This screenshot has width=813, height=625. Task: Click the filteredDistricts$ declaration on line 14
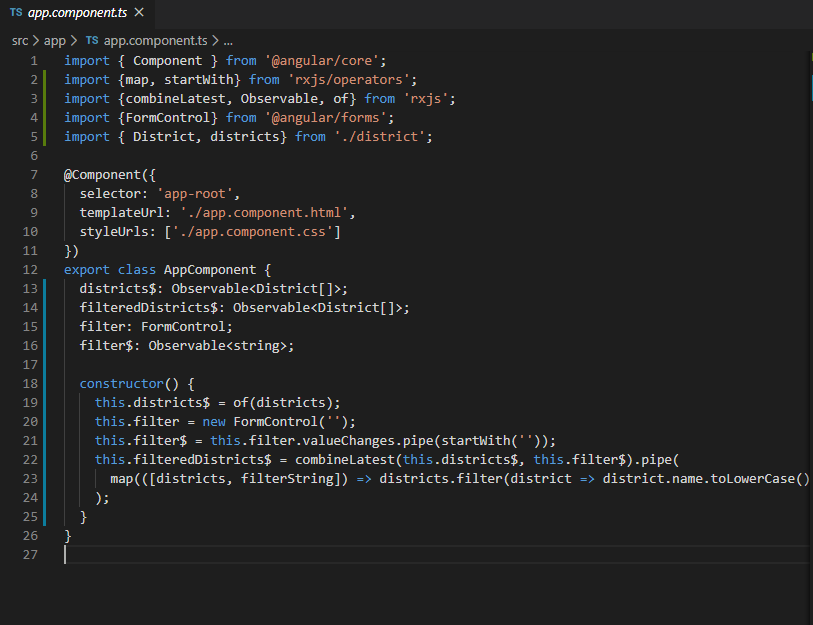tap(244, 308)
